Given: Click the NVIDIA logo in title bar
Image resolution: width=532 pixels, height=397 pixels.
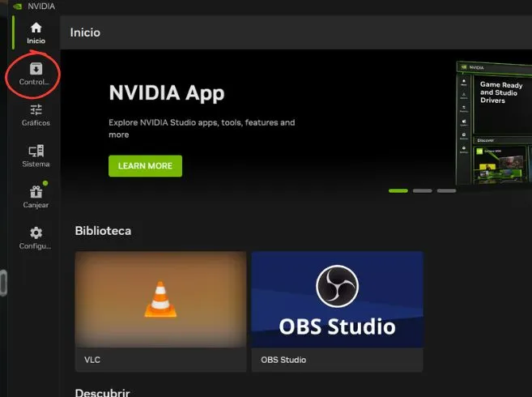Looking at the screenshot, I should point(17,6).
